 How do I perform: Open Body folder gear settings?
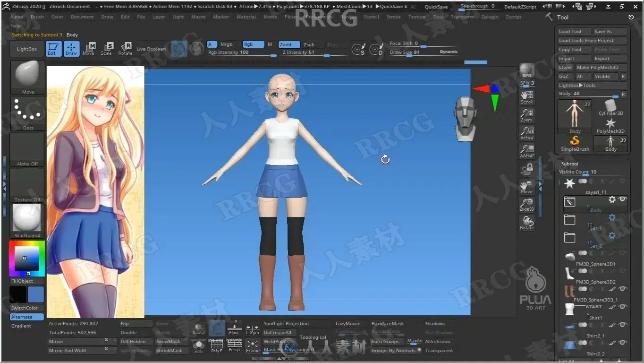(x=612, y=199)
